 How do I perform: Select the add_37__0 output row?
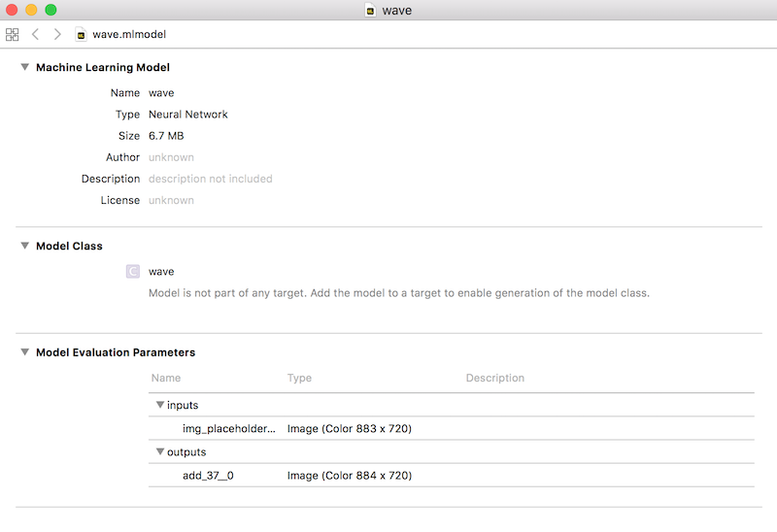[x=208, y=476]
